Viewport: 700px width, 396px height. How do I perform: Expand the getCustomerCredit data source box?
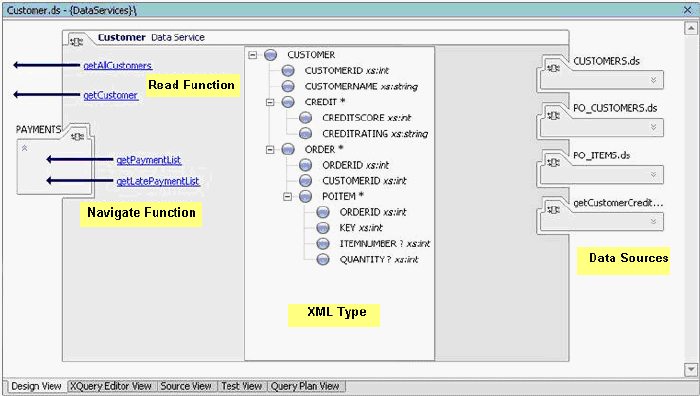pyautogui.click(x=653, y=221)
